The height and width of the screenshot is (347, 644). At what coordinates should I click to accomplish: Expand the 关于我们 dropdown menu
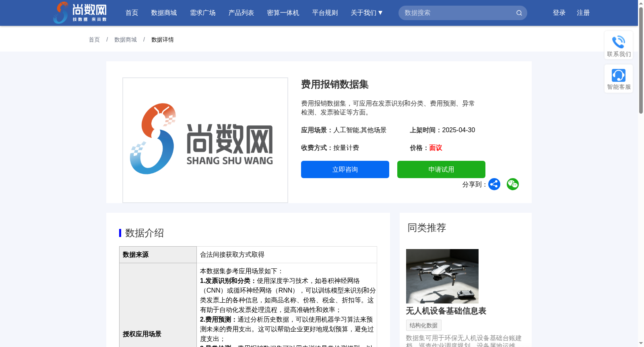point(367,13)
